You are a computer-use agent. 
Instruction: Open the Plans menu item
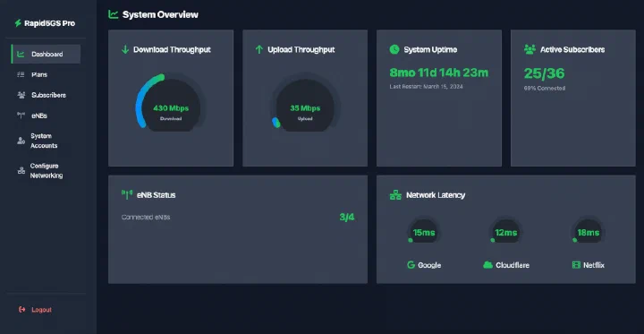pyautogui.click(x=46, y=74)
